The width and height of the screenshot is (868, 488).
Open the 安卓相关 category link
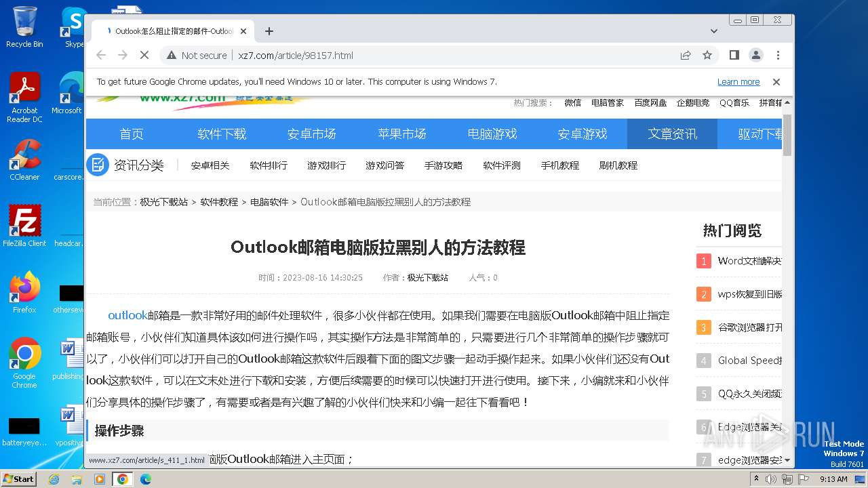point(210,165)
